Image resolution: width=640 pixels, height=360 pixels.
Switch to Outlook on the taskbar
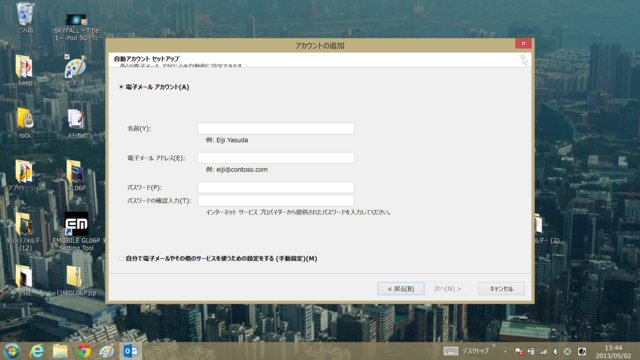(x=131, y=351)
